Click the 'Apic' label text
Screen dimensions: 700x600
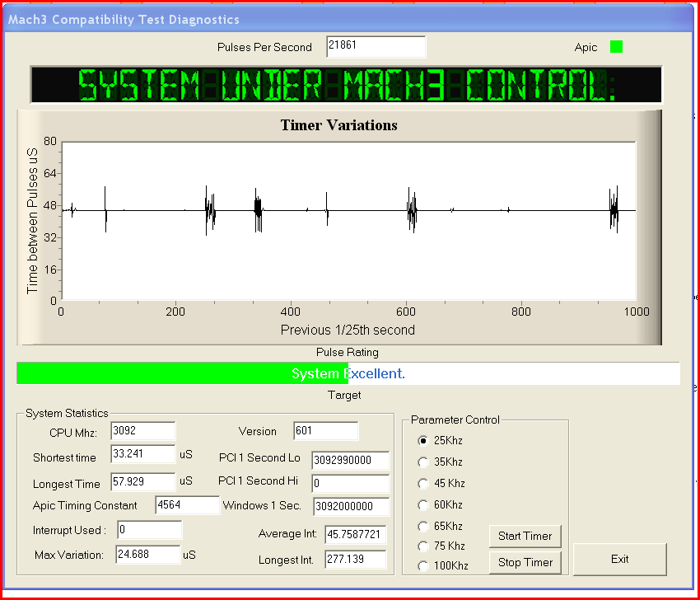586,47
